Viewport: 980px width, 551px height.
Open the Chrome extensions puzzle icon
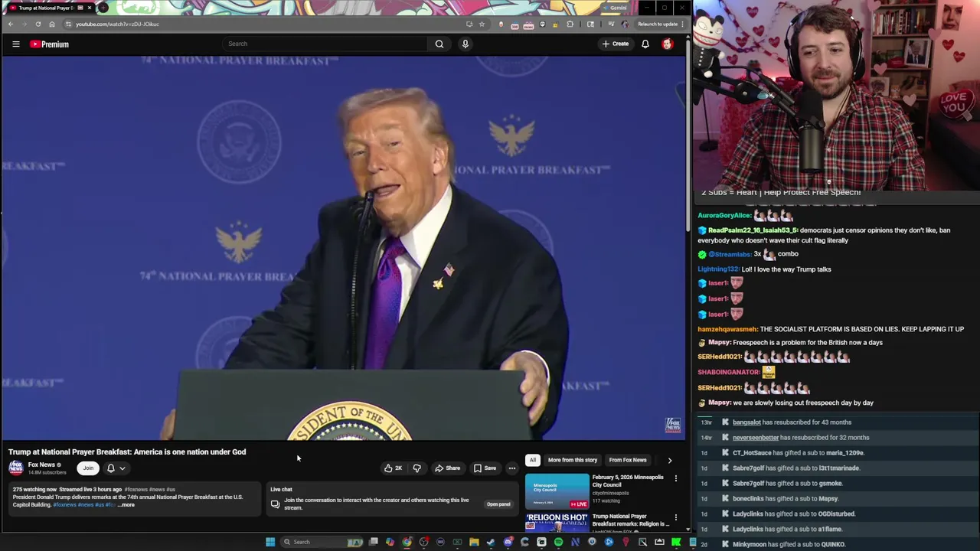click(570, 24)
